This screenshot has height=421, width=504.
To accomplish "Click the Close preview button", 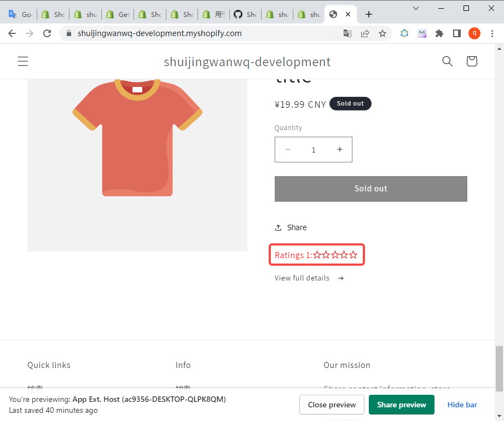I will (x=332, y=405).
